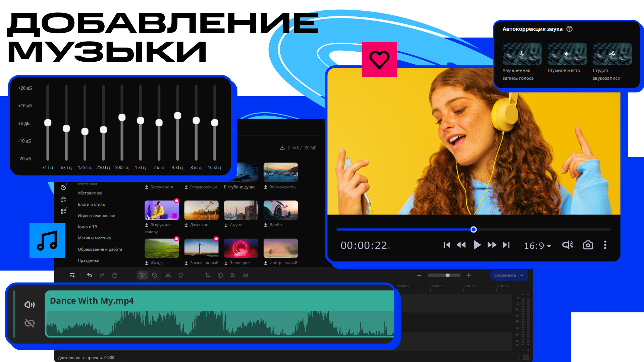Select the Магия и мистика category
The height and width of the screenshot is (362, 644).
click(94, 238)
